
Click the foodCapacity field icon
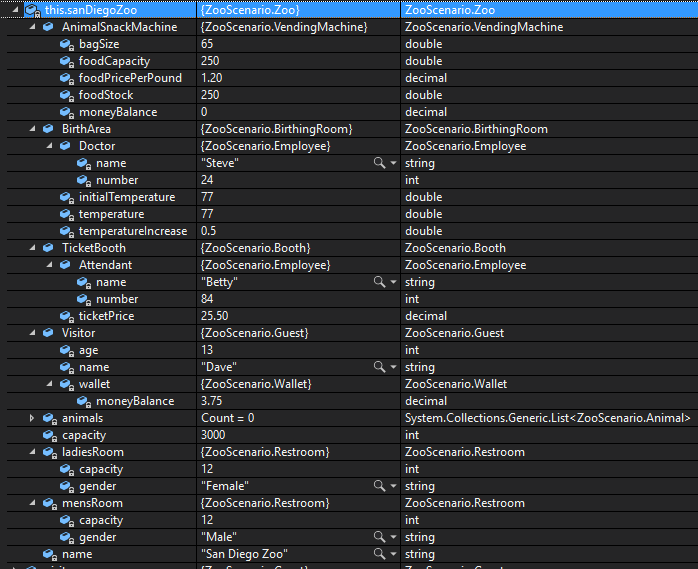(x=67, y=61)
